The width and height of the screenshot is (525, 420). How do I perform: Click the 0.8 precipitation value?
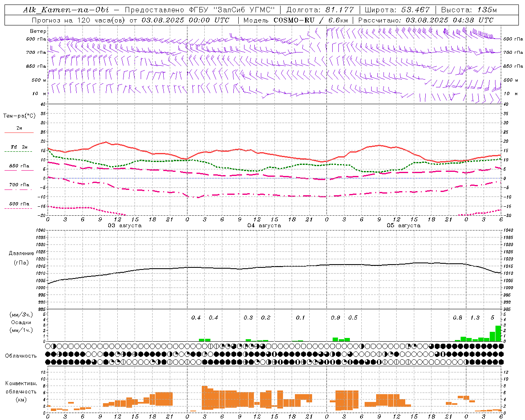click(457, 317)
